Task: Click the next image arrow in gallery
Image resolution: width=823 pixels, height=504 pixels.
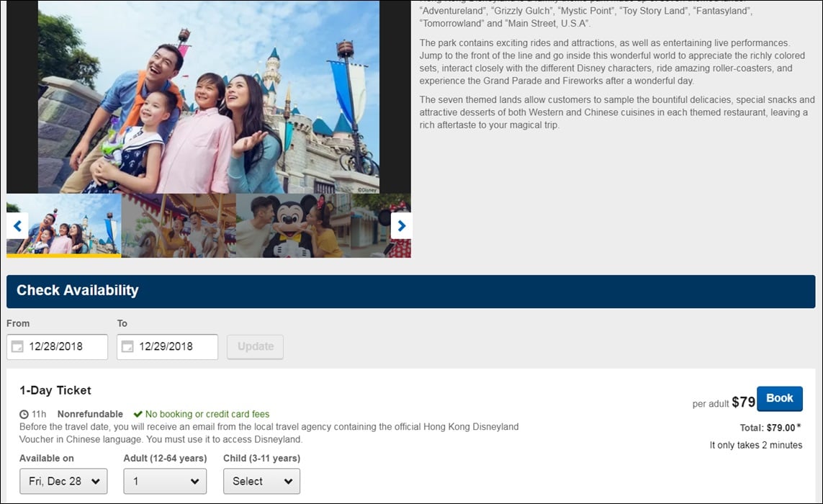Action: tap(402, 226)
